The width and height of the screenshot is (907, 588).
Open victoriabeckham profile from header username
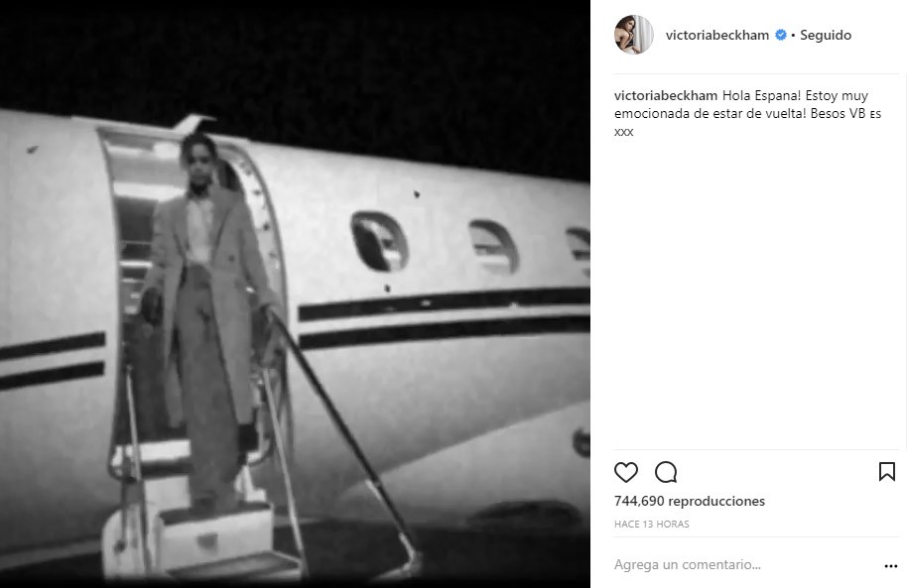tap(717, 35)
